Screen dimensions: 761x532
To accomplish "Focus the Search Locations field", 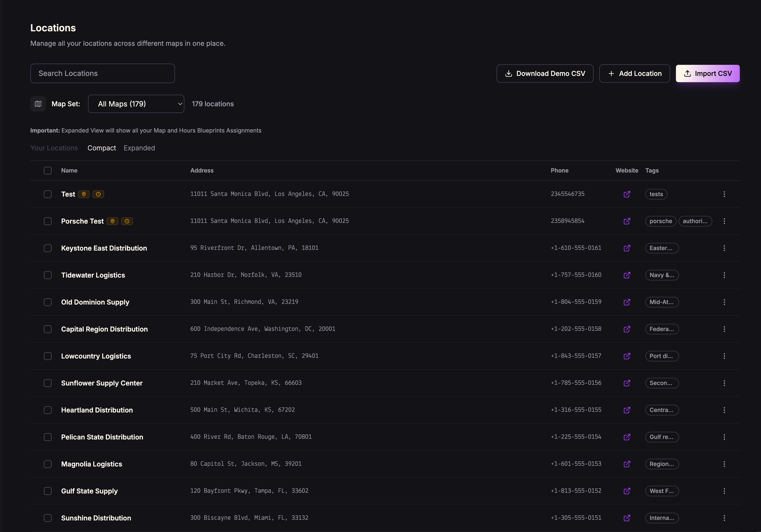I will (x=102, y=73).
